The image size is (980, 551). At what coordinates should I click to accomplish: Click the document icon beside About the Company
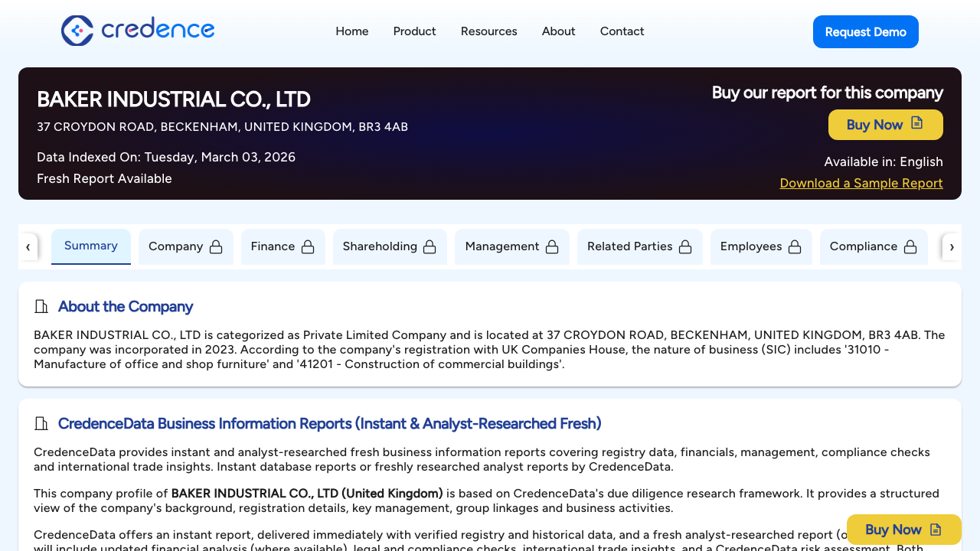point(41,306)
